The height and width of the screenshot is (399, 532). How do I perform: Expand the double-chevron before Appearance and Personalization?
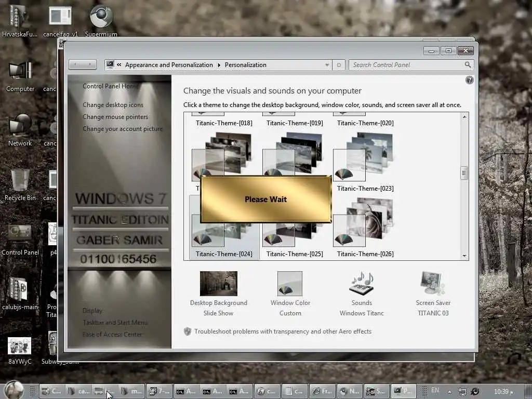[119, 64]
